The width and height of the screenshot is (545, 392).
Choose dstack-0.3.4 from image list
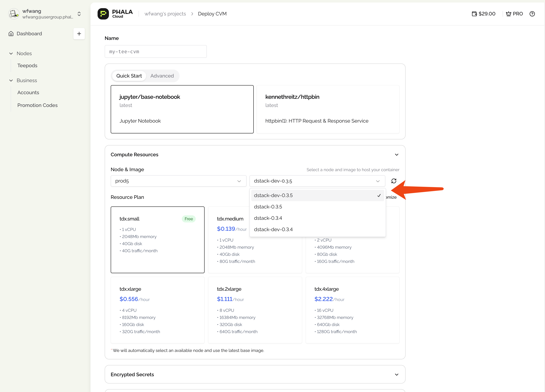[268, 218]
